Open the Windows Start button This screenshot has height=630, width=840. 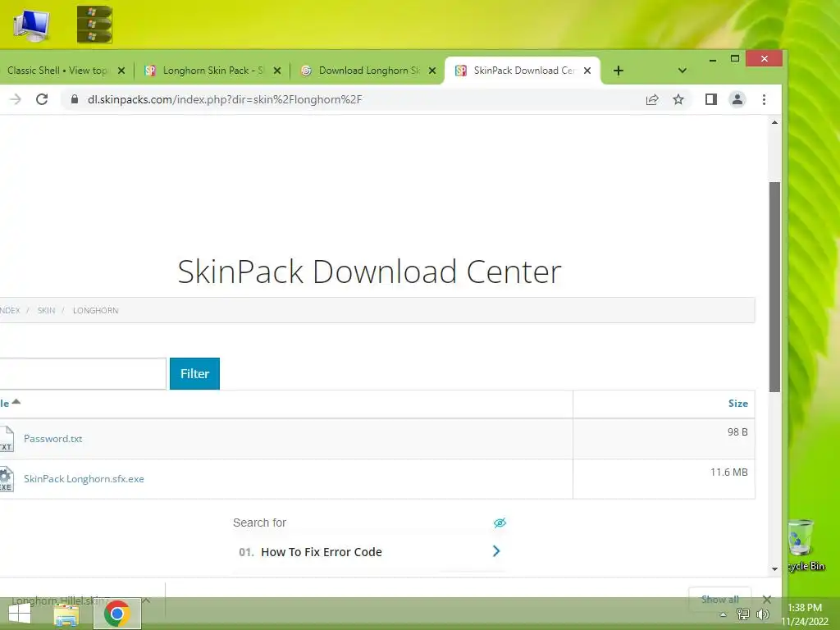pos(20,614)
